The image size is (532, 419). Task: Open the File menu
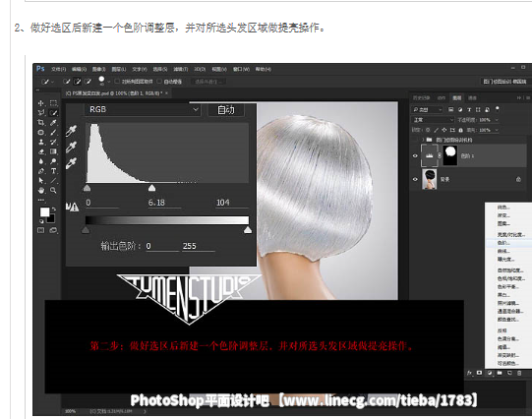(x=58, y=69)
